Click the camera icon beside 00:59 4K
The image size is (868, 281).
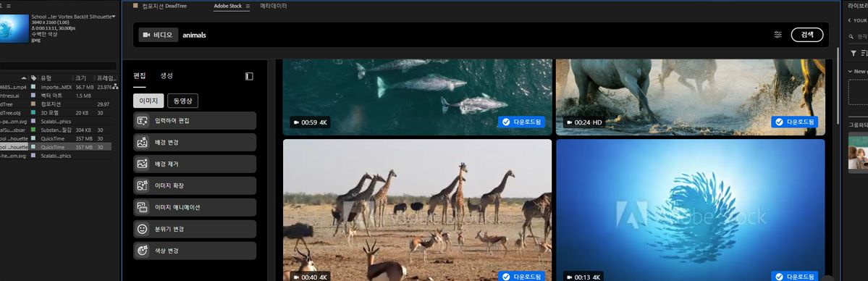[296, 122]
